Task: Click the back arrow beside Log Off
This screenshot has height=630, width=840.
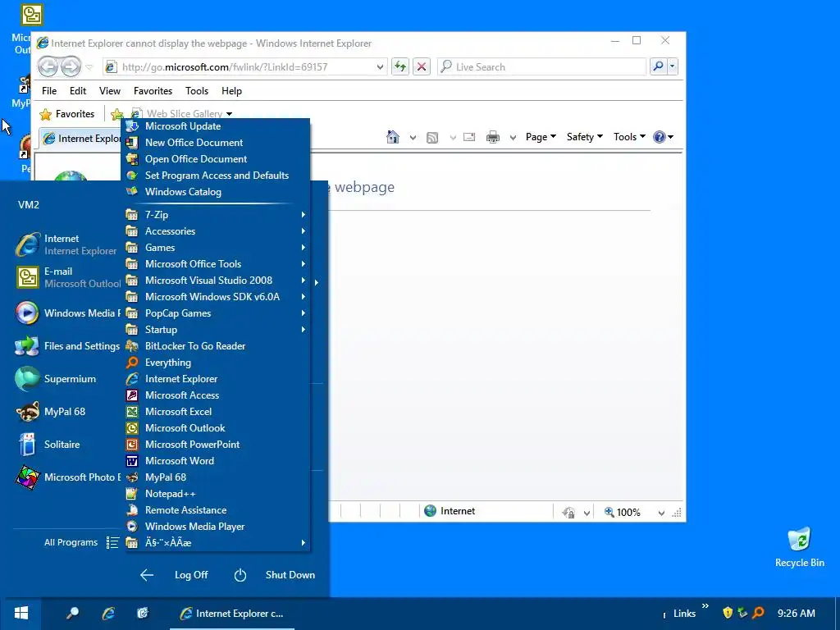Action: point(146,575)
